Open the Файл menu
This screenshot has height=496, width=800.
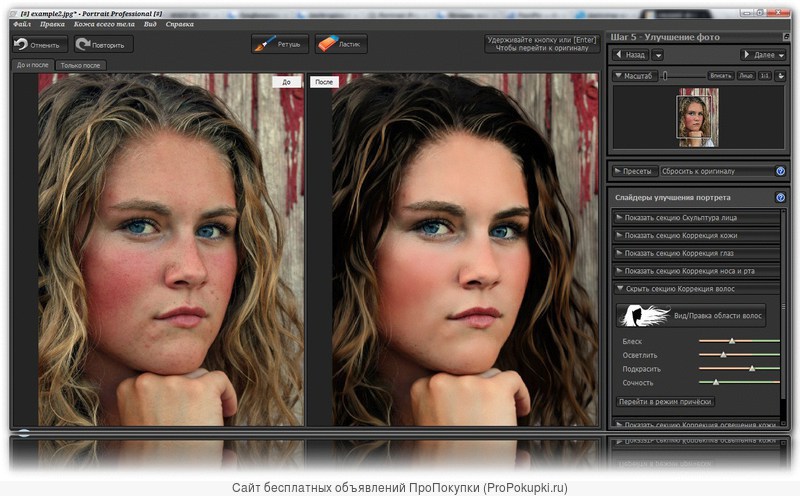(x=22, y=24)
